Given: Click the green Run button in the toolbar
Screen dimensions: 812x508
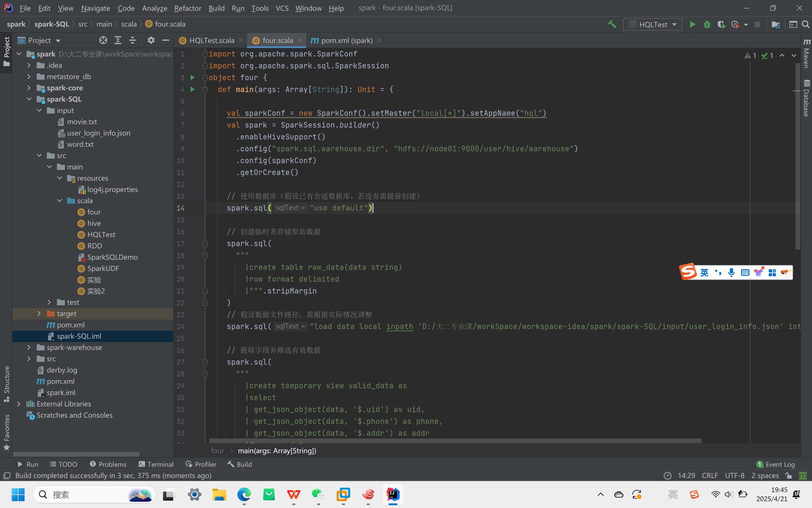Looking at the screenshot, I should pyautogui.click(x=692, y=25).
